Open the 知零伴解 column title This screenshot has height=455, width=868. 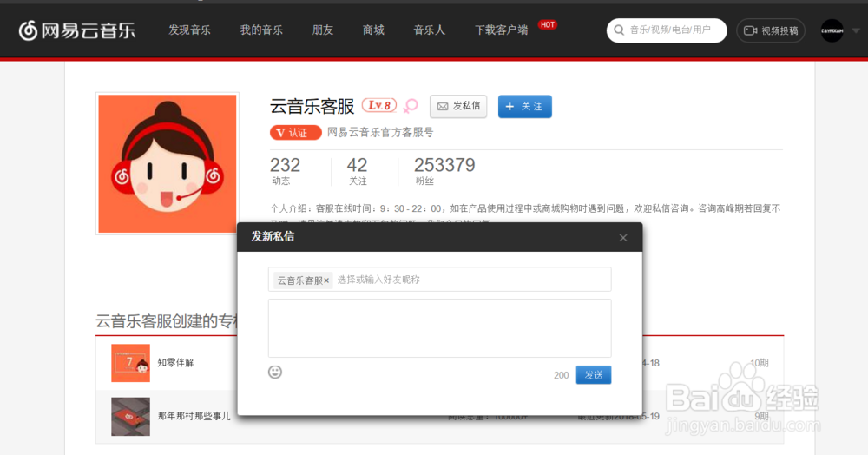click(x=175, y=363)
